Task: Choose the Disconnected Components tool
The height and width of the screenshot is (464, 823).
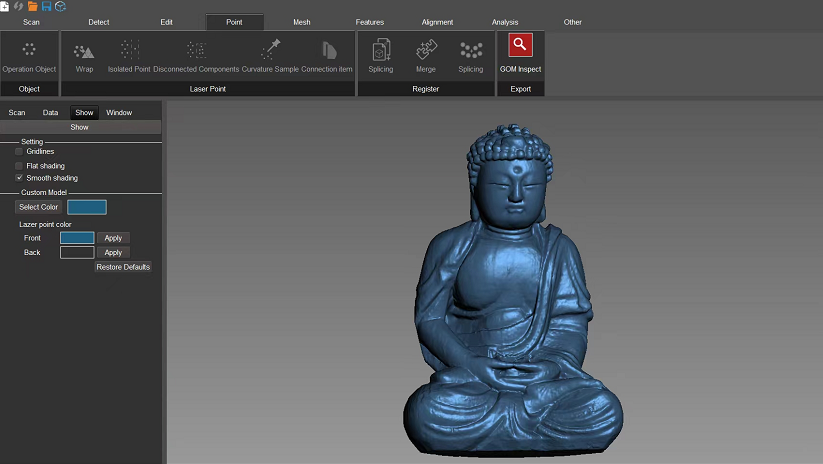Action: [x=196, y=57]
